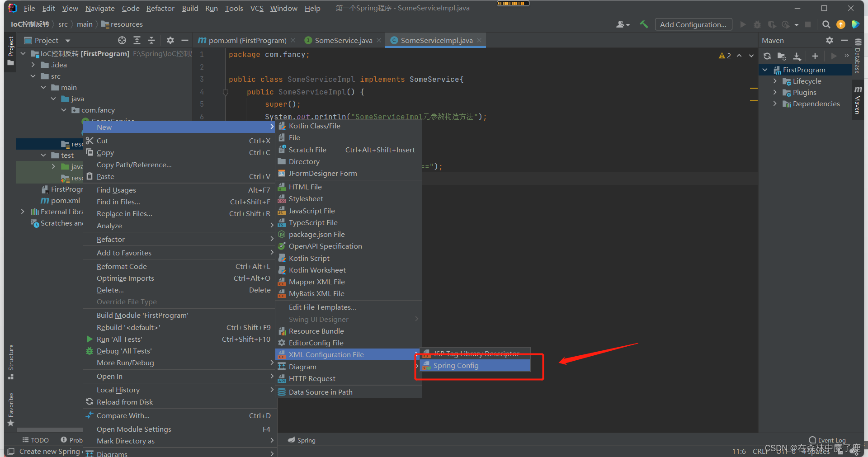This screenshot has width=868, height=457.
Task: Hide the Project panel with minus icon
Action: tap(184, 40)
